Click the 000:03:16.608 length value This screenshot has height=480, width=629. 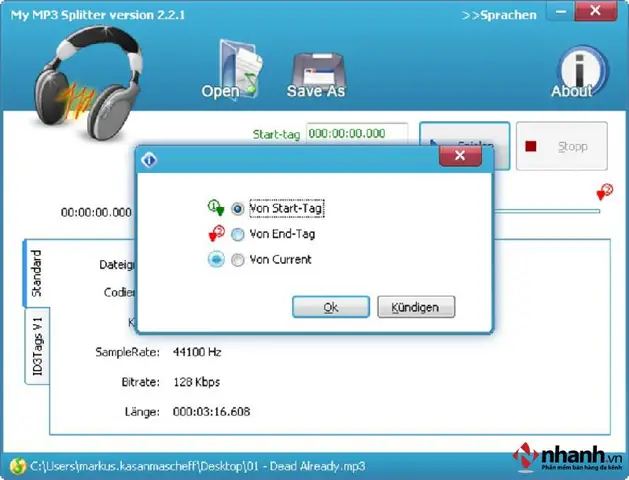click(211, 412)
